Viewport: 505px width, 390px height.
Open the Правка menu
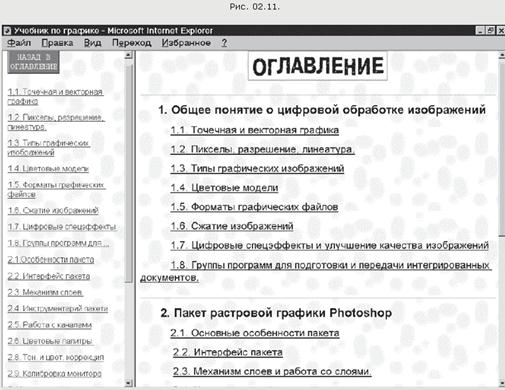tap(57, 43)
